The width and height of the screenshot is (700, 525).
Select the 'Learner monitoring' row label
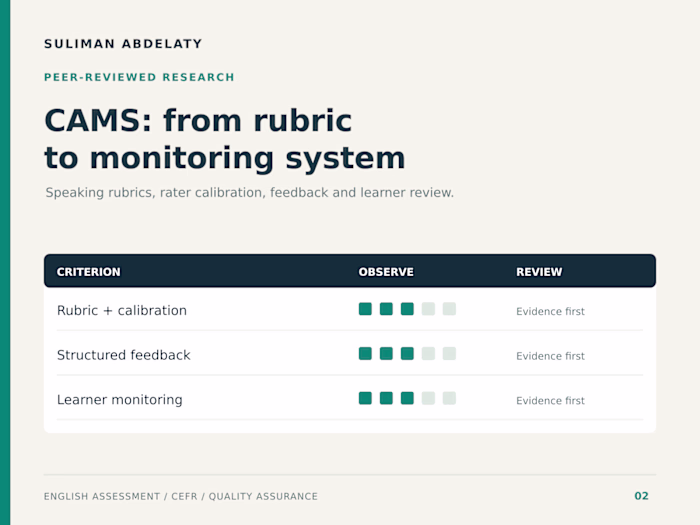coord(120,400)
